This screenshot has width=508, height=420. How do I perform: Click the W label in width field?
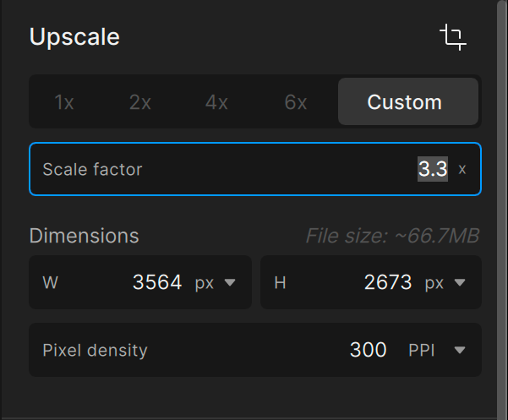[50, 282]
